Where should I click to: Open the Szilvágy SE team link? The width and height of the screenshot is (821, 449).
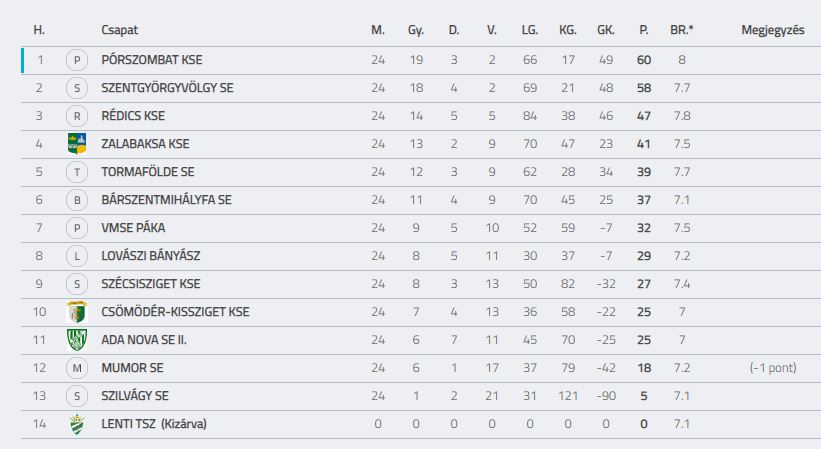tap(135, 396)
